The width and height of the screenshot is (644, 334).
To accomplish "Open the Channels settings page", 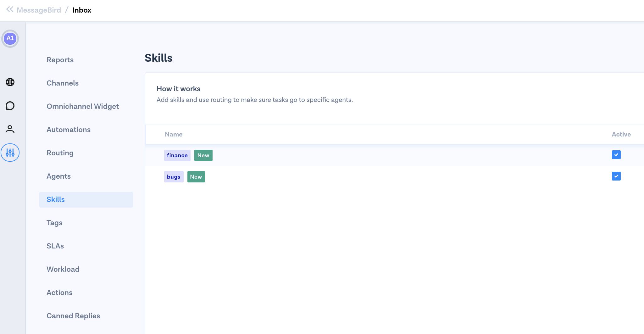I will click(63, 83).
